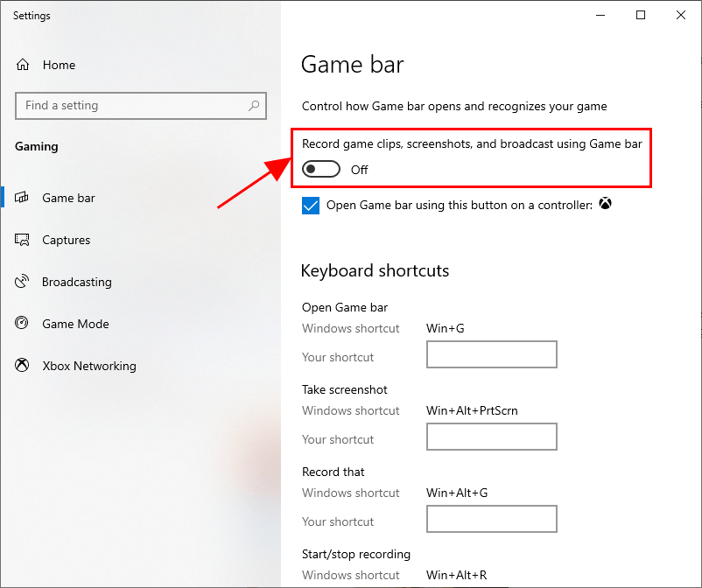The height and width of the screenshot is (588, 702).
Task: Click the Open Game bar shortcut label
Action: [x=345, y=307]
